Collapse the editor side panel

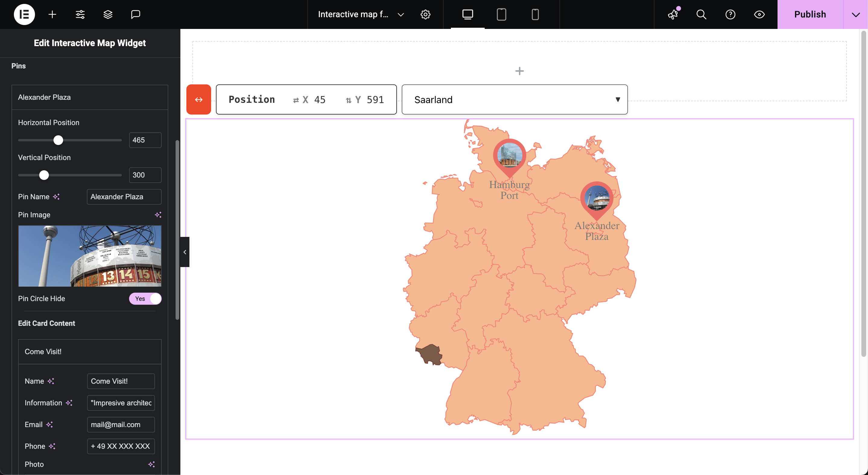[185, 252]
